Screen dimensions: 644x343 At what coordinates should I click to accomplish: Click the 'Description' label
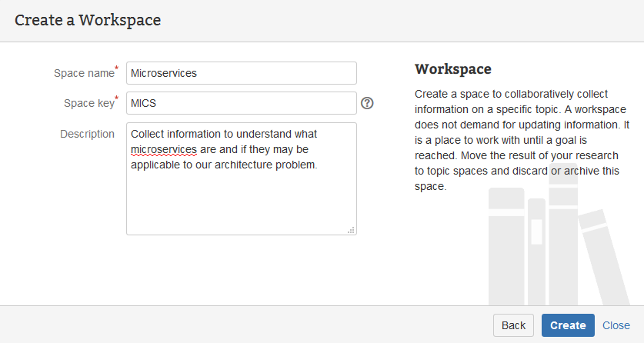click(x=87, y=134)
